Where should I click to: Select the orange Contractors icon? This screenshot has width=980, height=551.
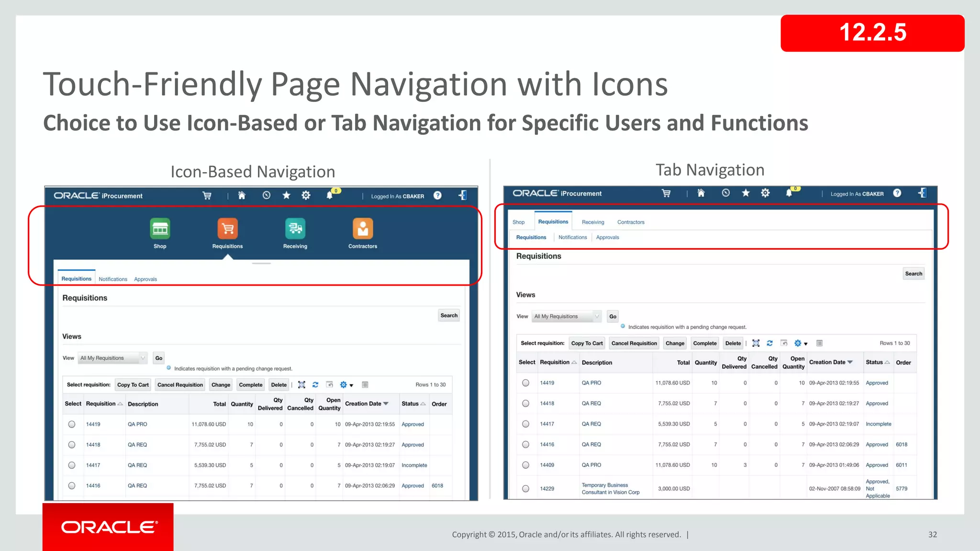363,229
